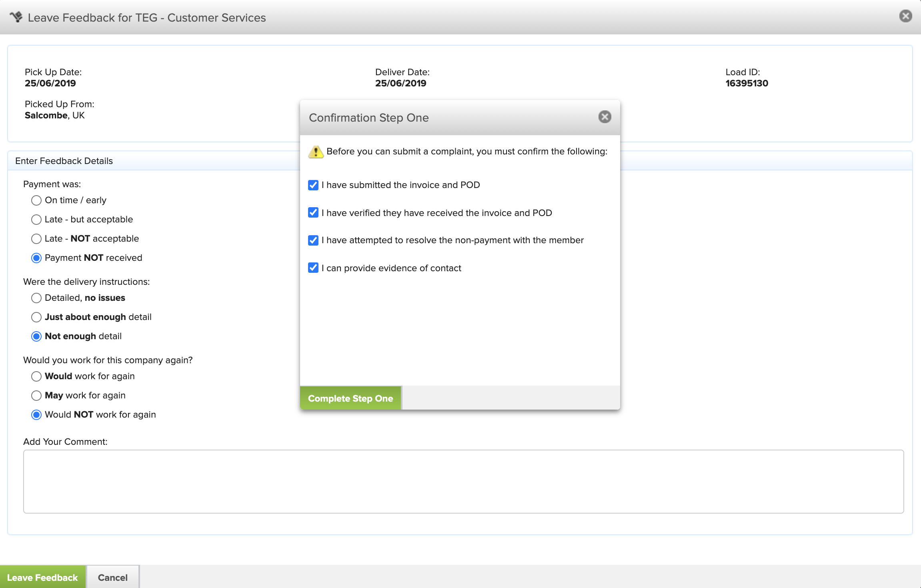Click the Leave Feedback button

[42, 577]
